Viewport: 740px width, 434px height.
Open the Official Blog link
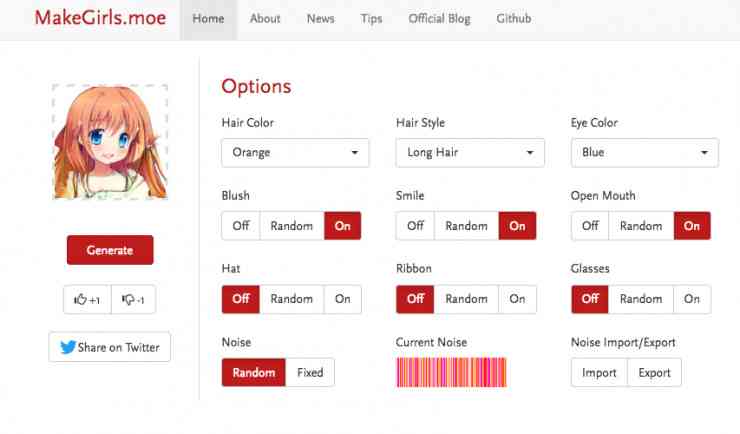click(x=439, y=19)
